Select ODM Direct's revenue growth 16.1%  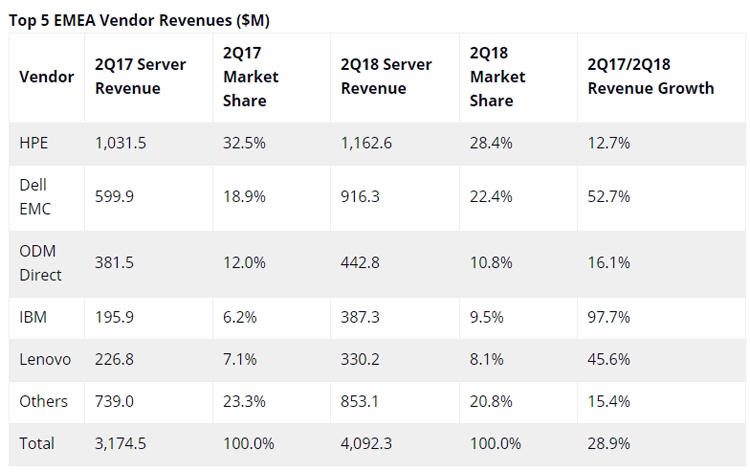click(608, 263)
